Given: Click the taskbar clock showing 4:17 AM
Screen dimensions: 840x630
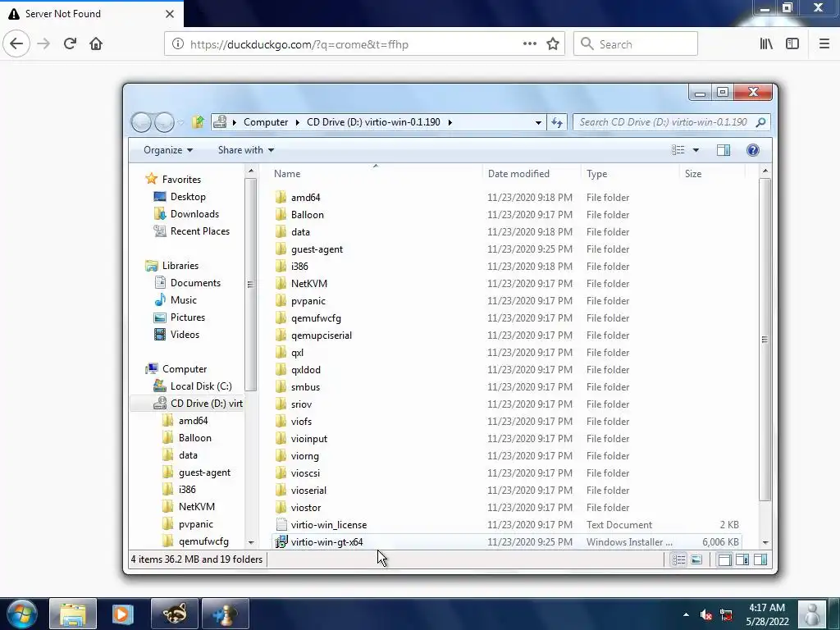Looking at the screenshot, I should 767,614.
